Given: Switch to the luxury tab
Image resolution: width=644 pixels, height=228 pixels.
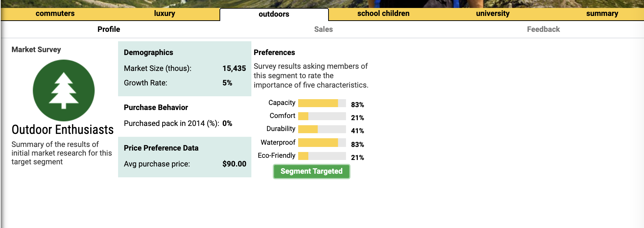Looking at the screenshot, I should click(164, 13).
